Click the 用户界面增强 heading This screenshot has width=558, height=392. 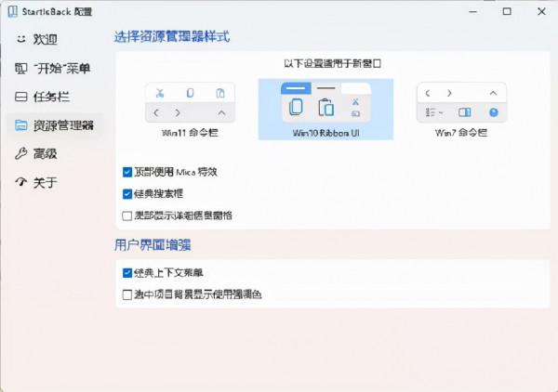pyautogui.click(x=153, y=245)
